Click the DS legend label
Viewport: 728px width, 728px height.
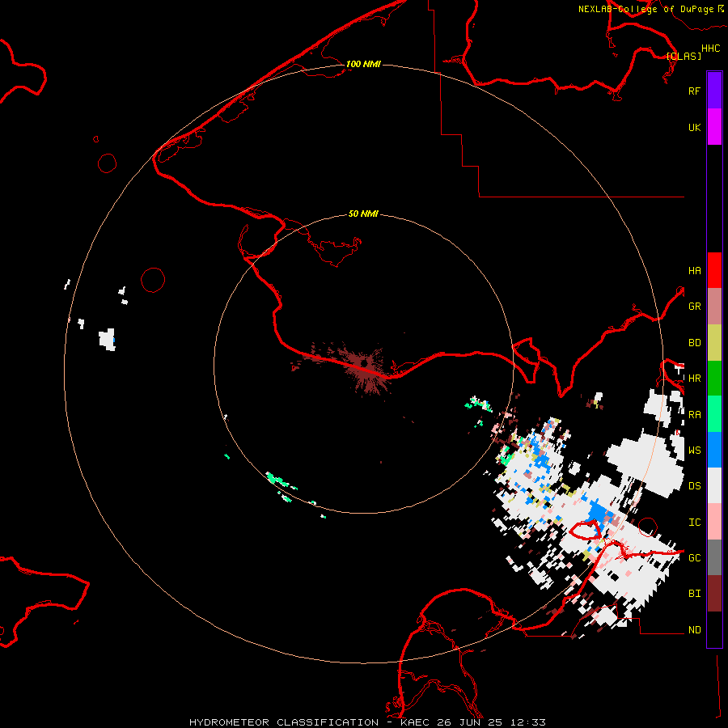(694, 486)
